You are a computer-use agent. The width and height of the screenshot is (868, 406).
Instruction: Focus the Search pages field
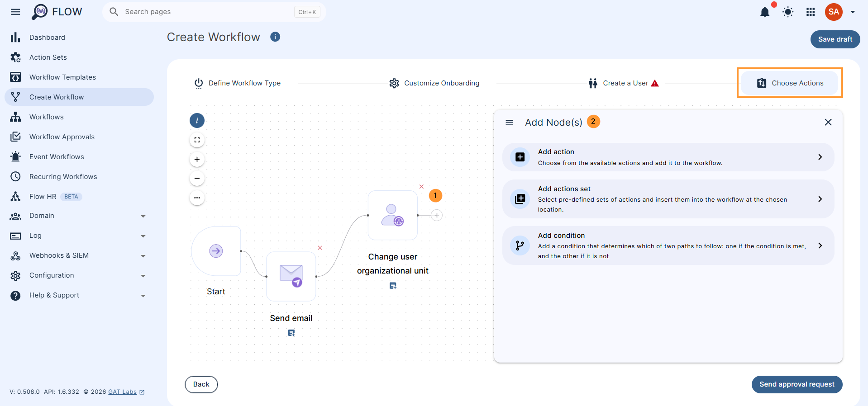[214, 12]
